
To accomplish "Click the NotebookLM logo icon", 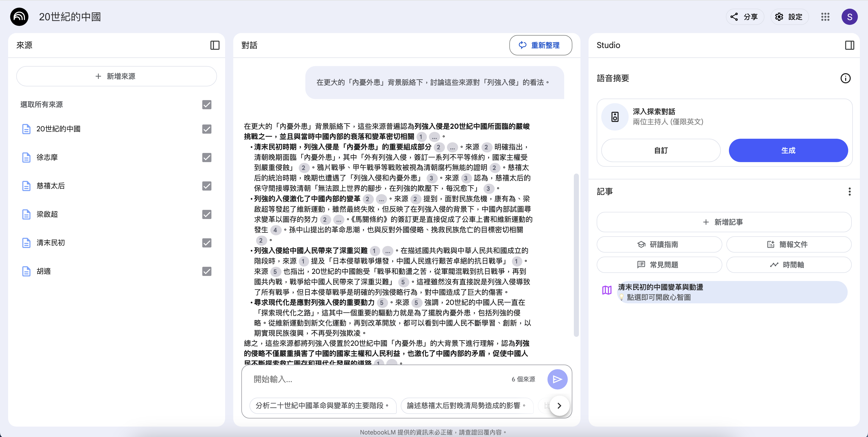I will [19, 17].
